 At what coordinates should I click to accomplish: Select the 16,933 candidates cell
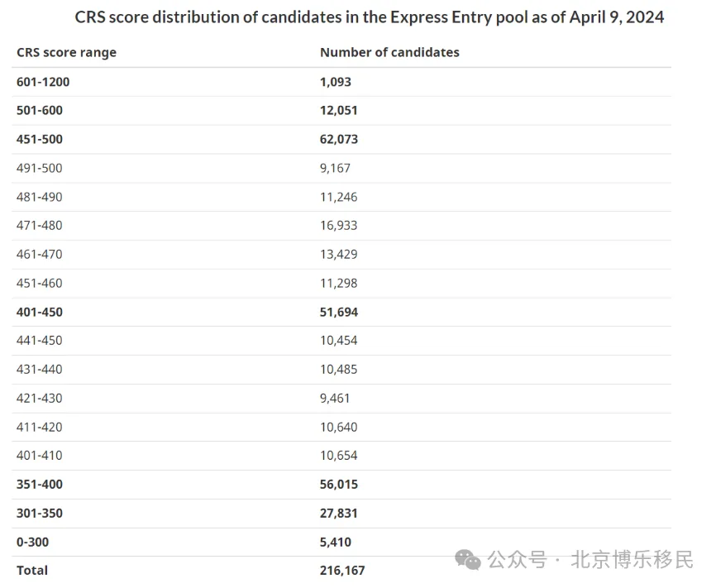click(338, 225)
